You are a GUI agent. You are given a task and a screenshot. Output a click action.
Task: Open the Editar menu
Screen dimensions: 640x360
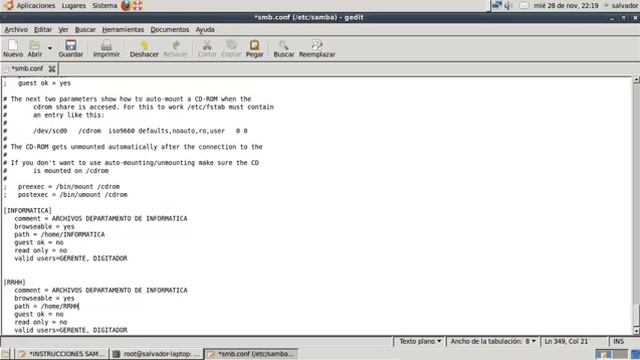pos(43,29)
